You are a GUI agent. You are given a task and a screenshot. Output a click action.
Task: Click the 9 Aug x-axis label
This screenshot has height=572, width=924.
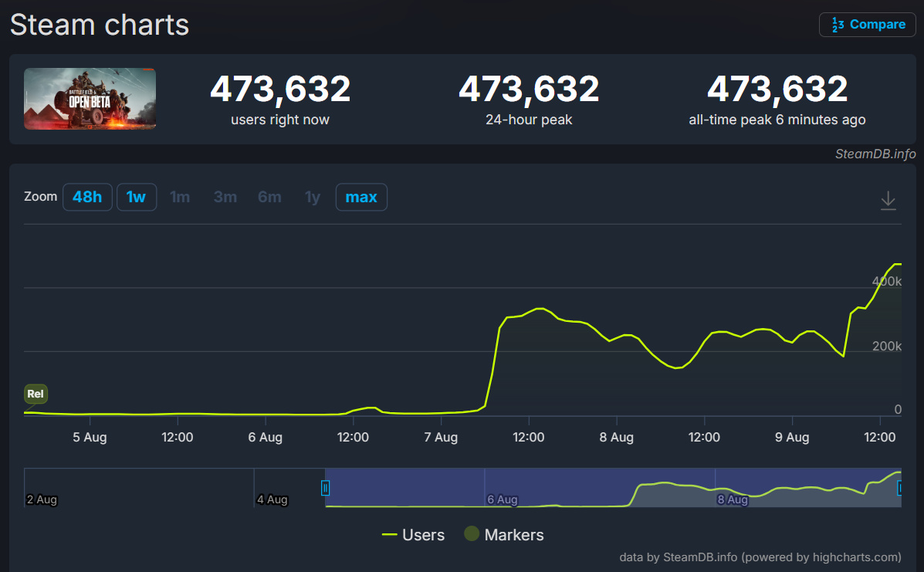(792, 437)
